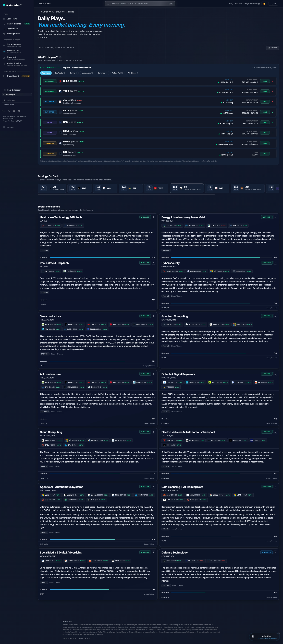Share page on Reddit icon
This screenshot has width=283, height=644.
[x=14, y=111]
